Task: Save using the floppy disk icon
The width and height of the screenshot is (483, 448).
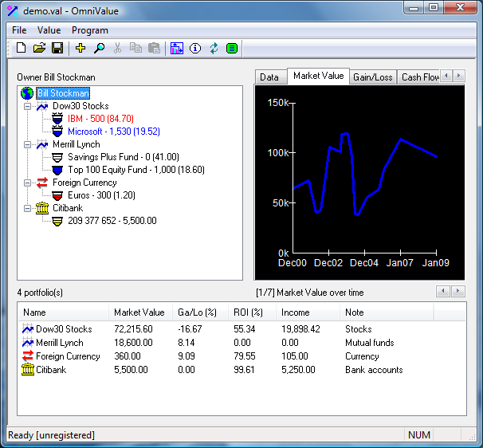Action: click(x=57, y=48)
